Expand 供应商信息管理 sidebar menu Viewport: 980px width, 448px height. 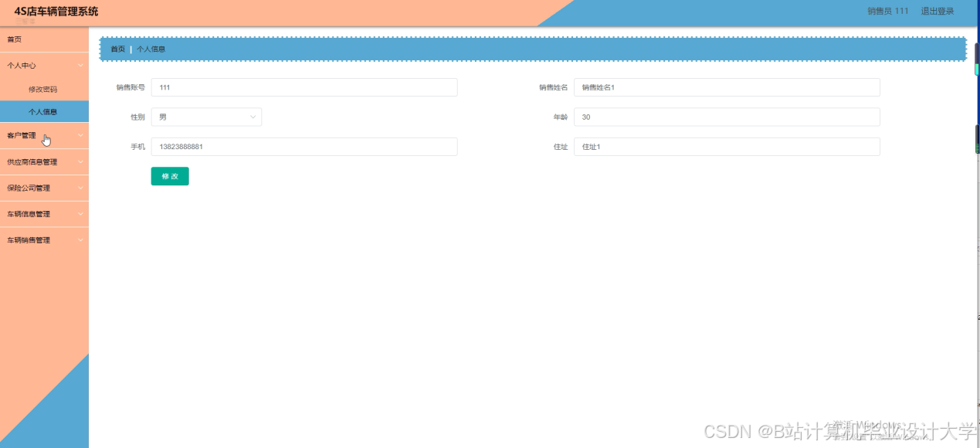tap(44, 162)
